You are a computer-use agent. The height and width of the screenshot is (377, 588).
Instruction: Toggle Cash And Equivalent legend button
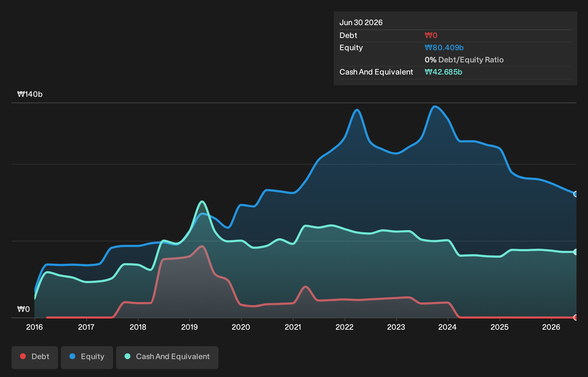click(x=167, y=357)
